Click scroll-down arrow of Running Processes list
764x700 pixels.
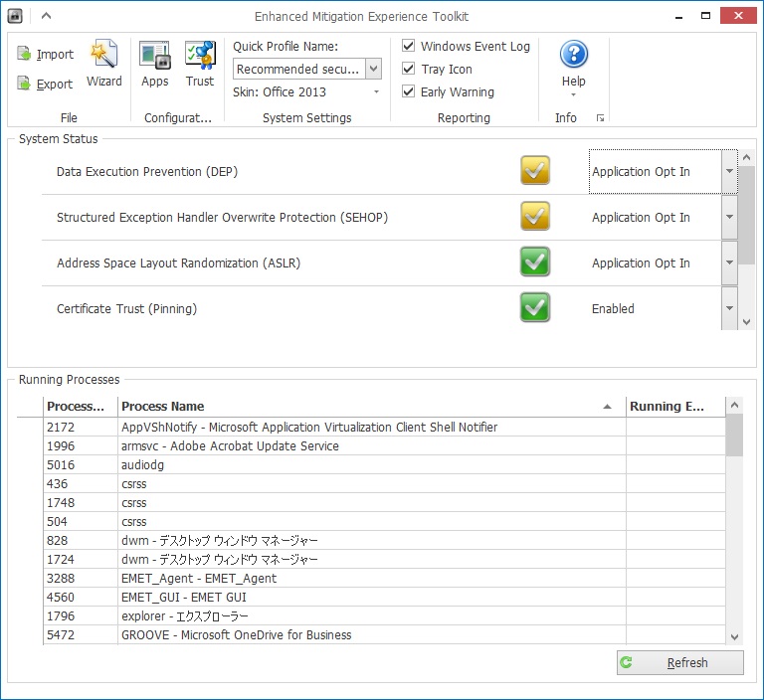pos(735,636)
